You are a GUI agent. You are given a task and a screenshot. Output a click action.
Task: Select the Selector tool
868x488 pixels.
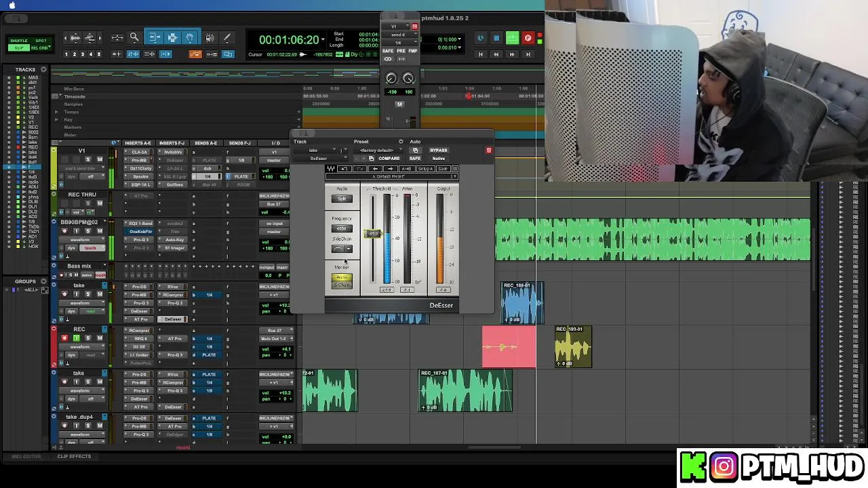pos(172,38)
